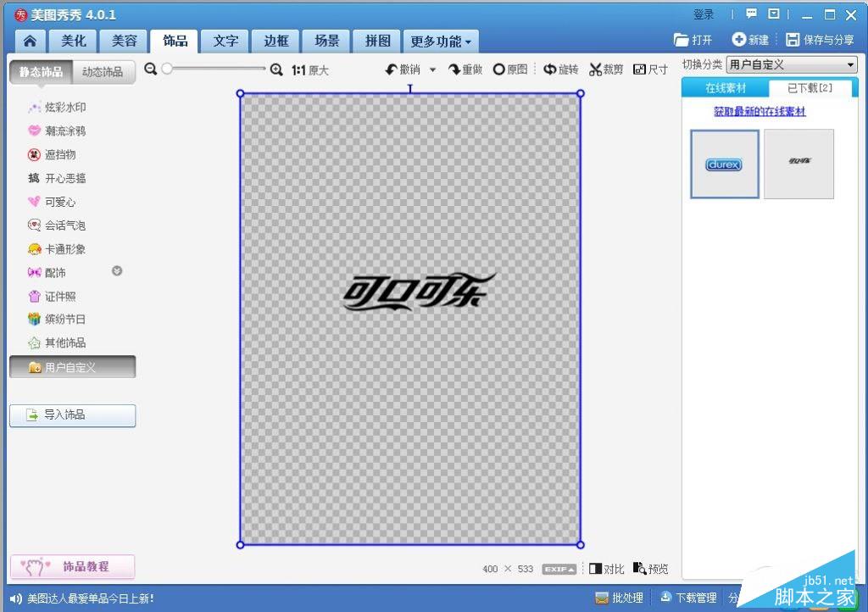The image size is (868, 612).
Task: Open the 拼图 tab
Action: (377, 41)
